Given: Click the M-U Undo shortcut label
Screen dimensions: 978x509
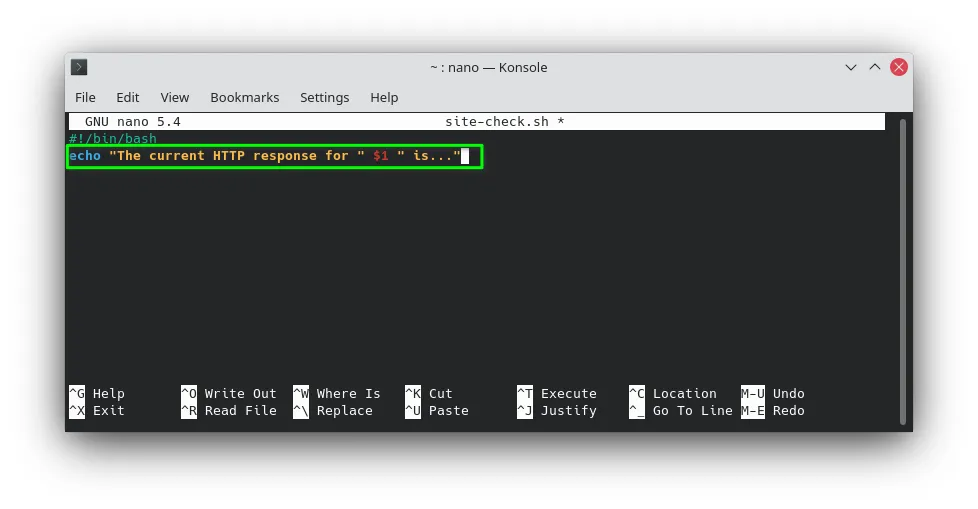Looking at the screenshot, I should tap(773, 394).
